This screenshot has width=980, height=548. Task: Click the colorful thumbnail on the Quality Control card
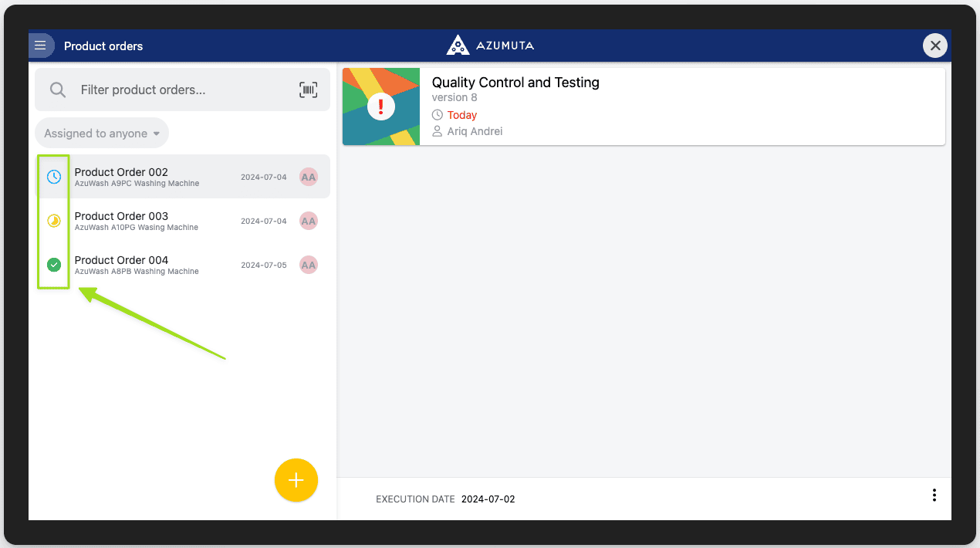[380, 107]
